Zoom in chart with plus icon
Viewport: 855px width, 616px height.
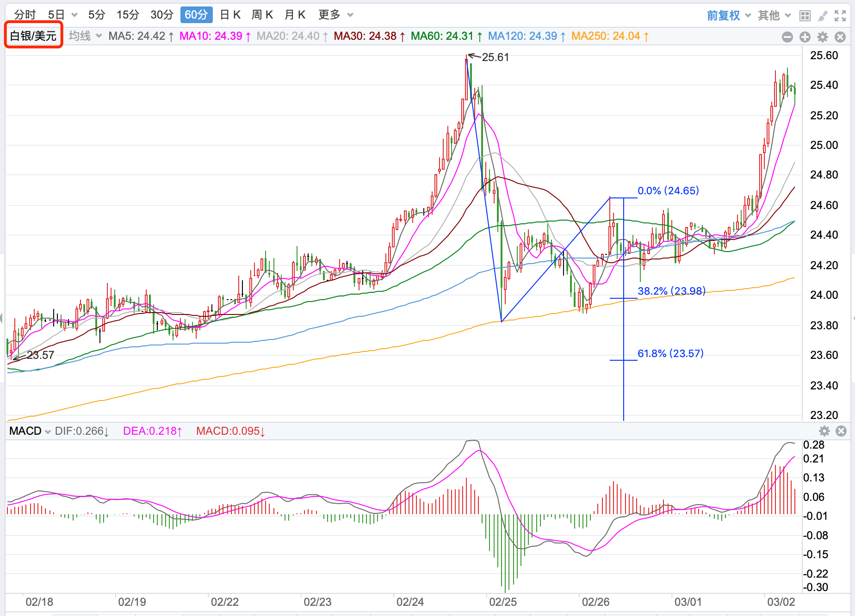(x=805, y=37)
